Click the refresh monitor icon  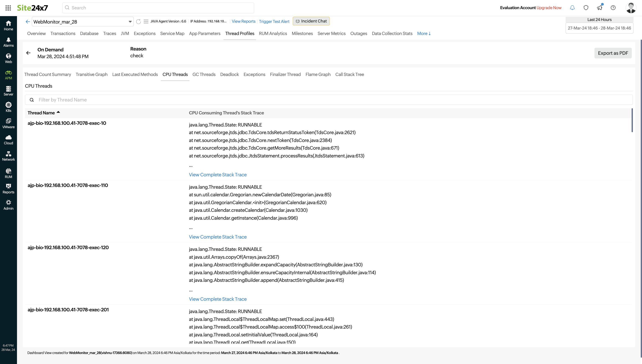click(138, 21)
